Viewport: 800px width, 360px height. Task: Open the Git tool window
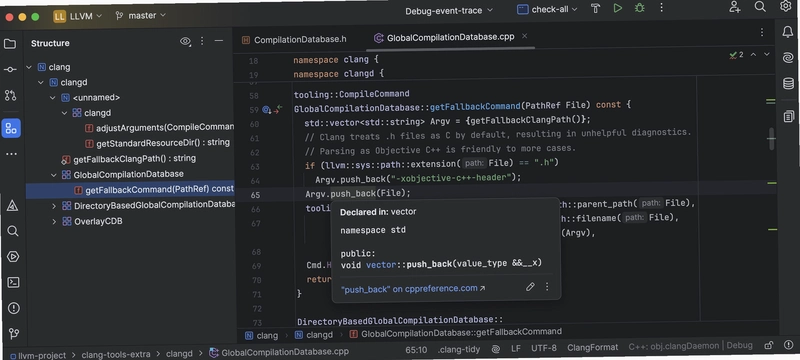(14, 333)
